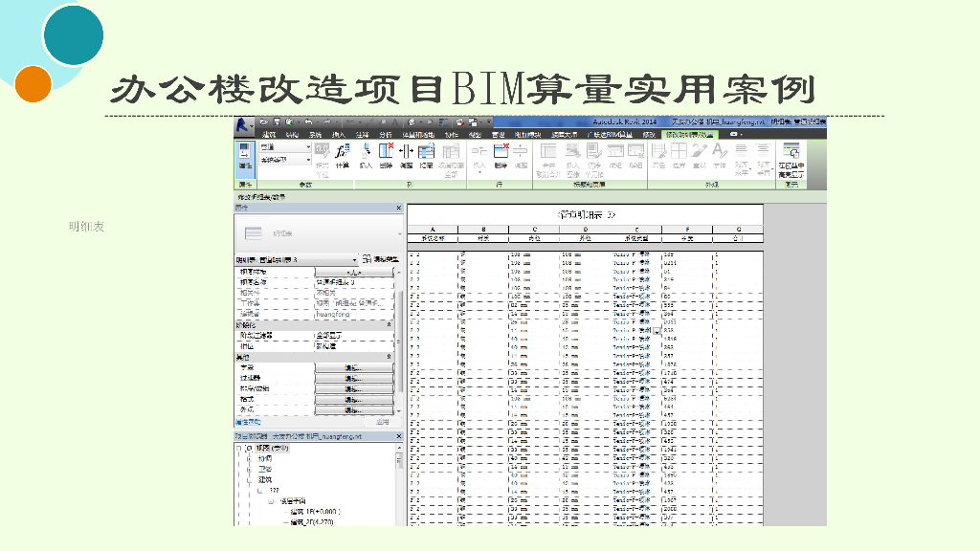The height and width of the screenshot is (551, 980).
Task: Switch to the 建筑 ribbon tab
Action: click(x=269, y=135)
